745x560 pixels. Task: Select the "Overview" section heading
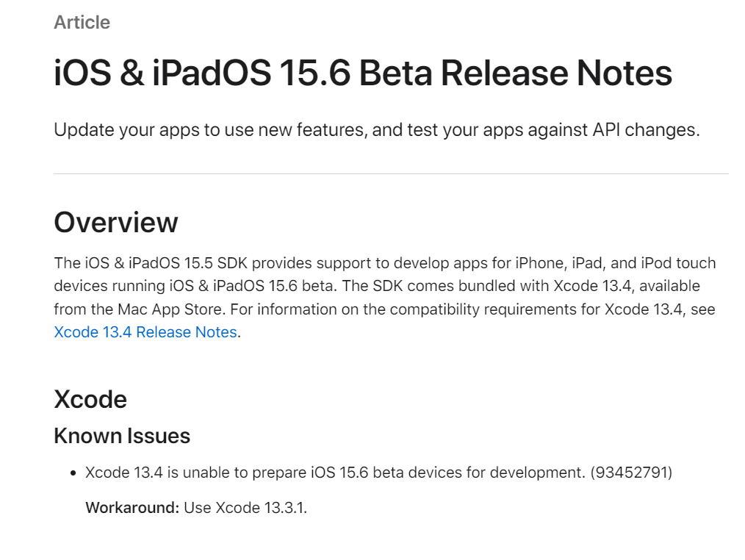pos(116,222)
